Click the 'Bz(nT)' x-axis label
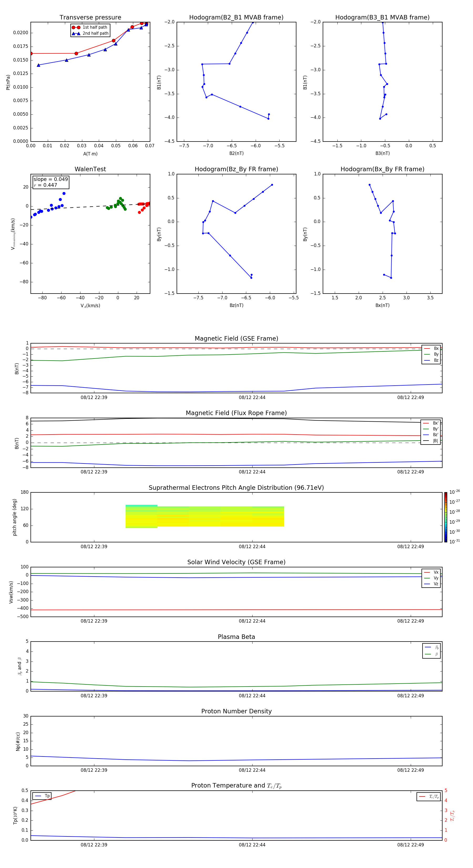This screenshot has width=473, height=868. pos(236,305)
